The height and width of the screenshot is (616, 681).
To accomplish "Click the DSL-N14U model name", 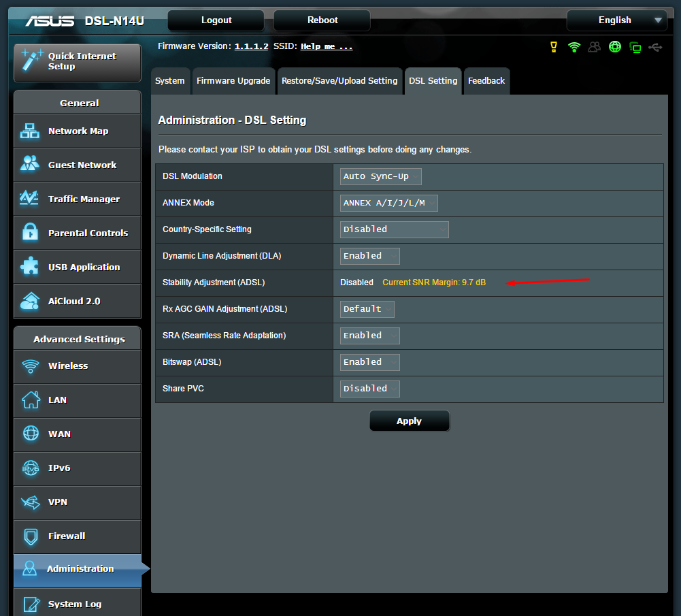I will pyautogui.click(x=114, y=21).
